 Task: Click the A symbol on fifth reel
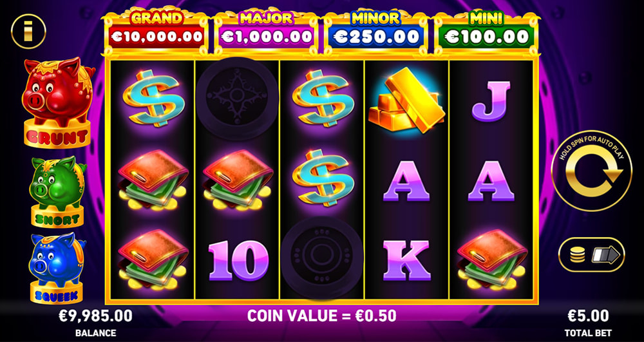(491, 180)
